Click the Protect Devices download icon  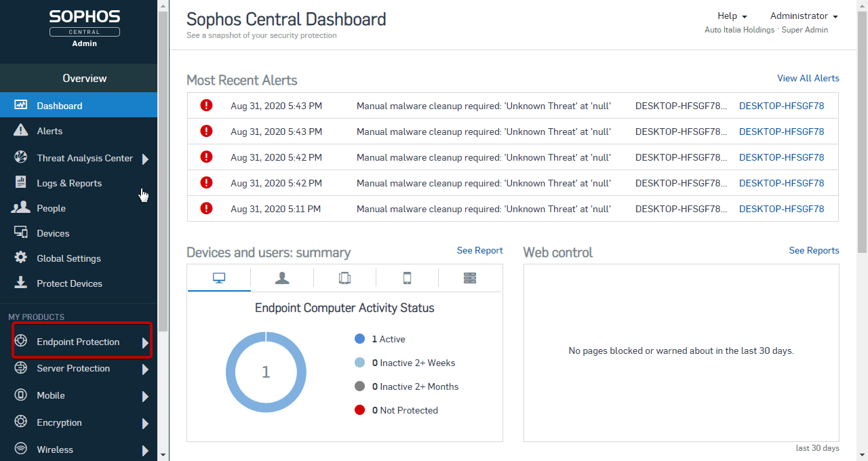[21, 283]
